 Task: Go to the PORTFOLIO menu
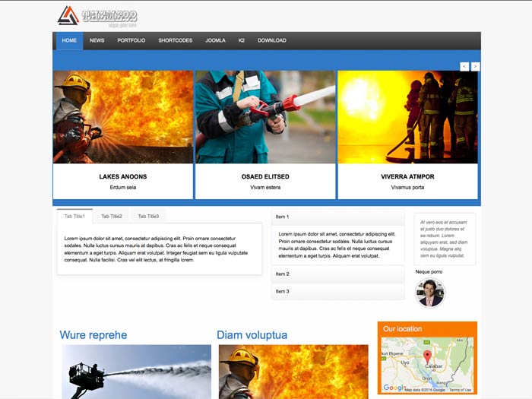point(131,40)
